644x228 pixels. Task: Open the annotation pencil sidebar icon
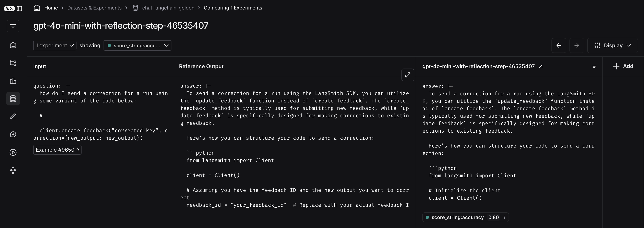[x=13, y=117]
